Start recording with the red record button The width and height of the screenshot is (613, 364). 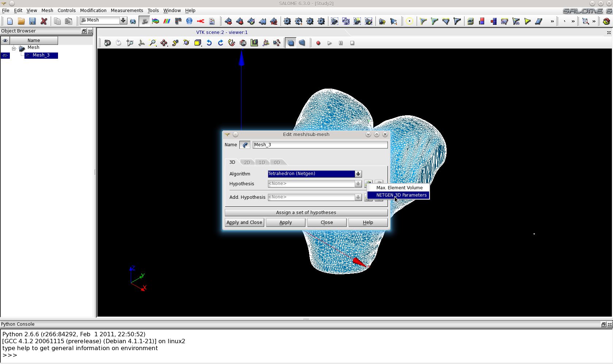tap(318, 43)
